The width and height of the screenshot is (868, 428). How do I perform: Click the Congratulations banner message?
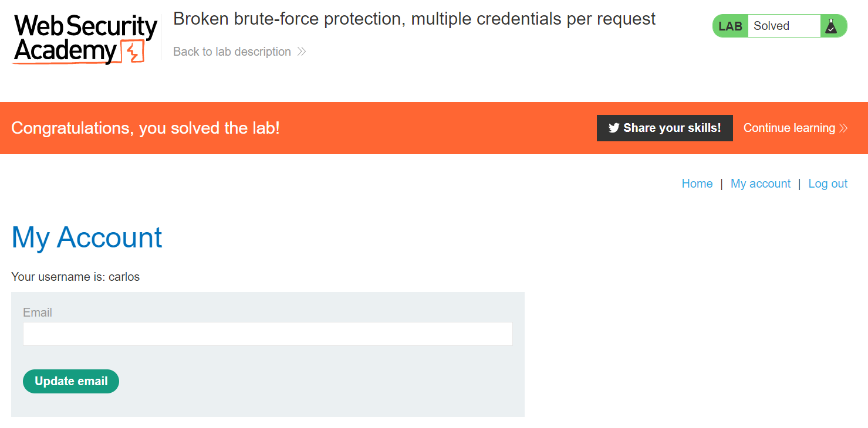point(146,128)
